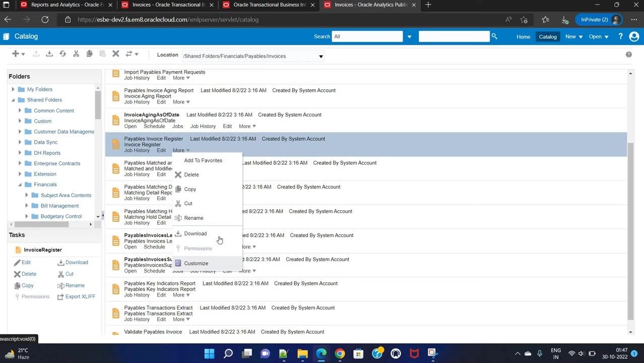Open the Location path dropdown
Viewport: 644px width, 363px height.
point(320,56)
